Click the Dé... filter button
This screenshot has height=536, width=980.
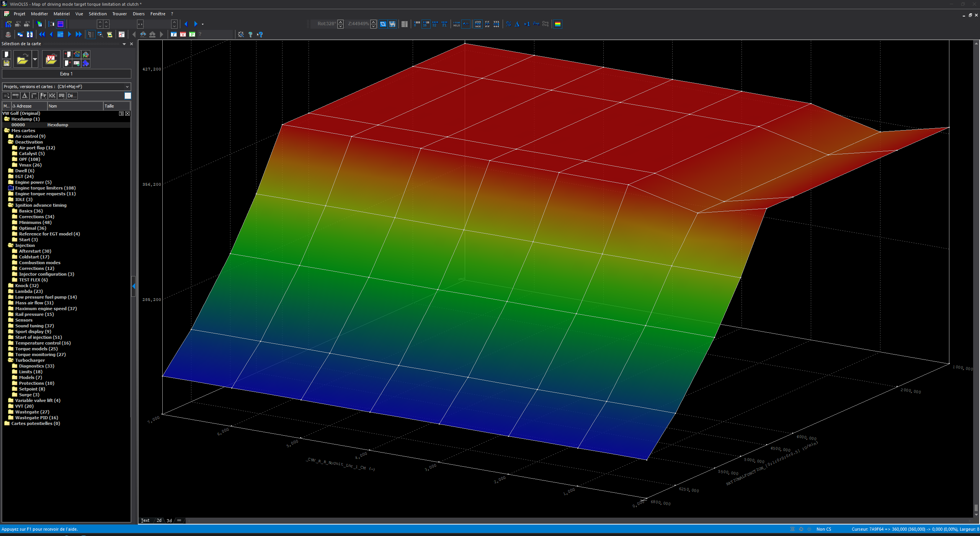click(72, 96)
